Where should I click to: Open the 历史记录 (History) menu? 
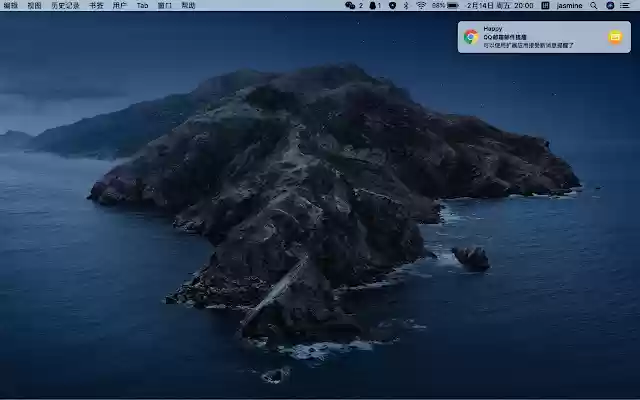pyautogui.click(x=65, y=5)
